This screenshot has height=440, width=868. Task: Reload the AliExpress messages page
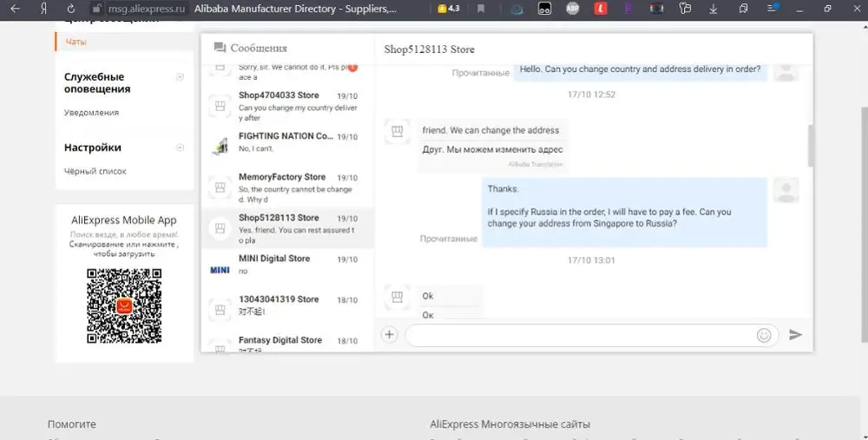point(71,9)
